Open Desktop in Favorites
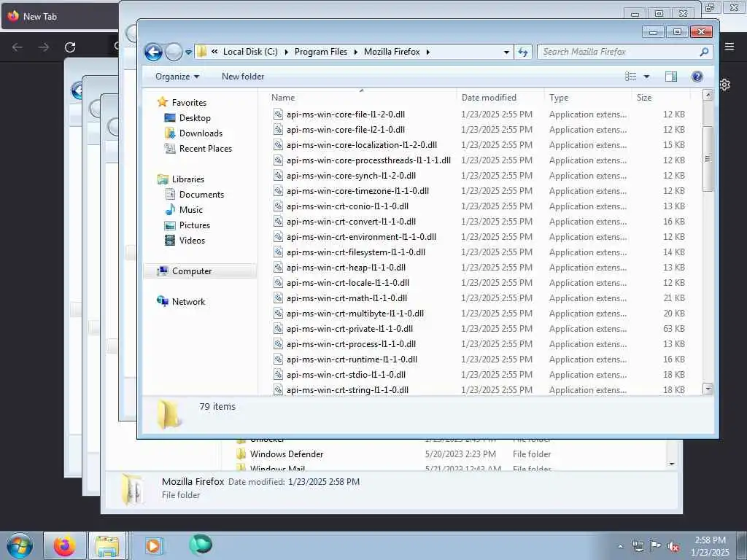Viewport: 747px width, 560px height. [x=195, y=117]
